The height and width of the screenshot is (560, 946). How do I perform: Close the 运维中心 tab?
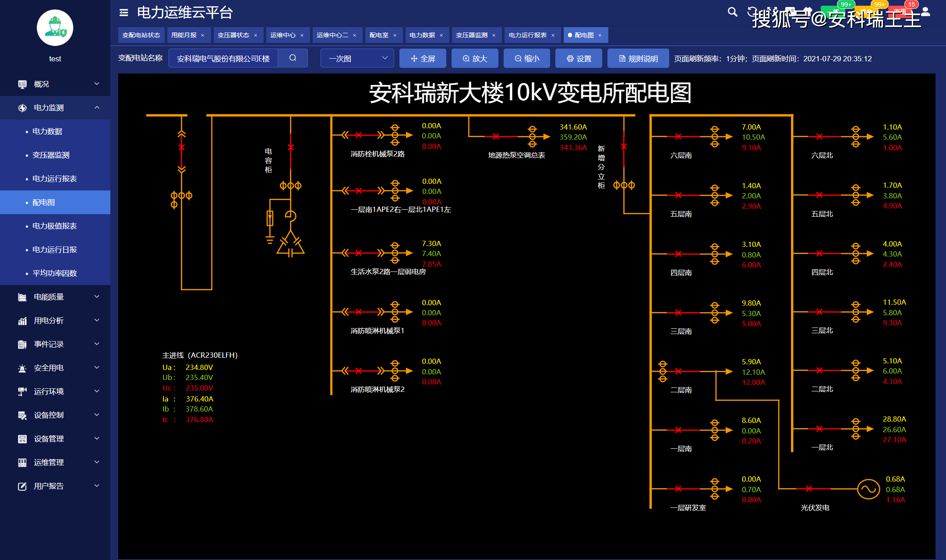click(x=302, y=35)
